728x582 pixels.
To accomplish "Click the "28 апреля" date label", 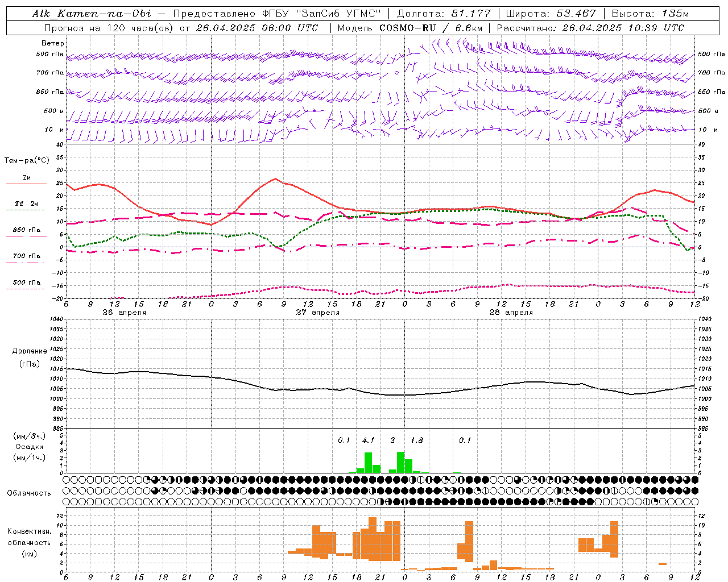I will [511, 313].
